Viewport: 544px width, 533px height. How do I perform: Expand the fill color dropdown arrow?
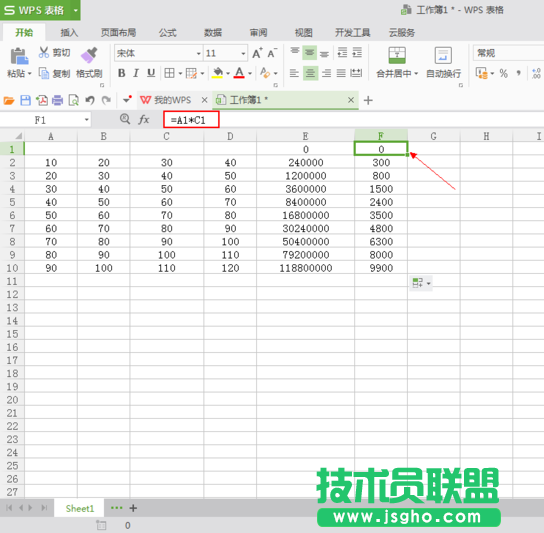(x=228, y=74)
